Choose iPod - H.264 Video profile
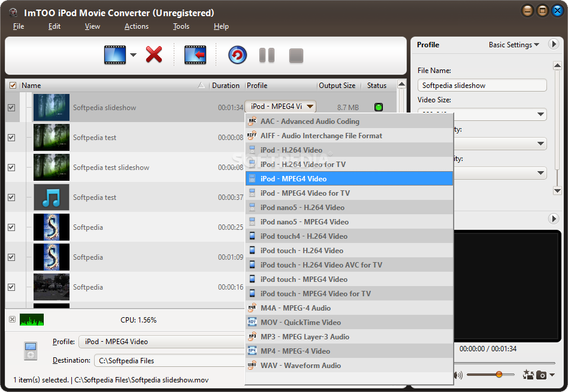The width and height of the screenshot is (568, 392). [x=349, y=150]
